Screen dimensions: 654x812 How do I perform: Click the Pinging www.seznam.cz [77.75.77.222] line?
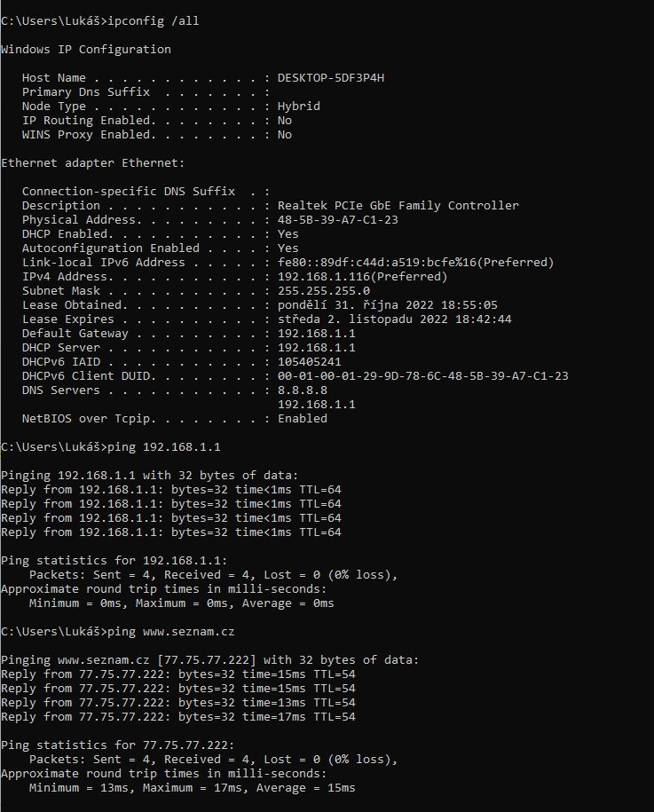pos(209,659)
